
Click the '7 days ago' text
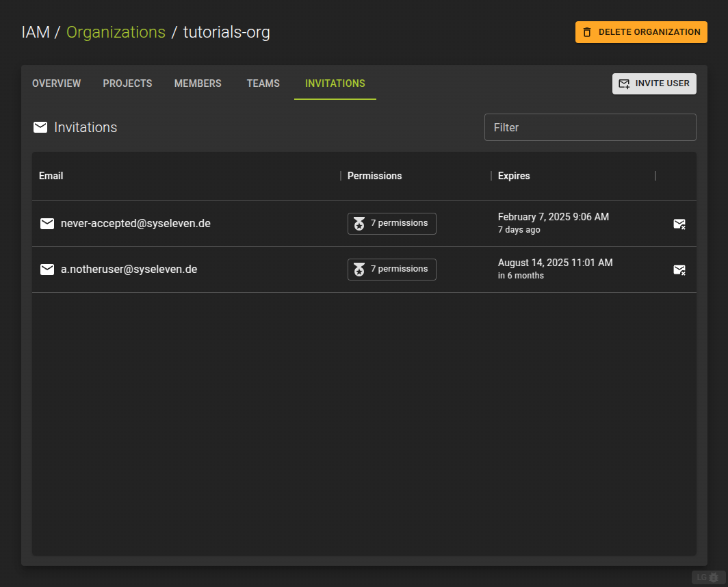519,230
